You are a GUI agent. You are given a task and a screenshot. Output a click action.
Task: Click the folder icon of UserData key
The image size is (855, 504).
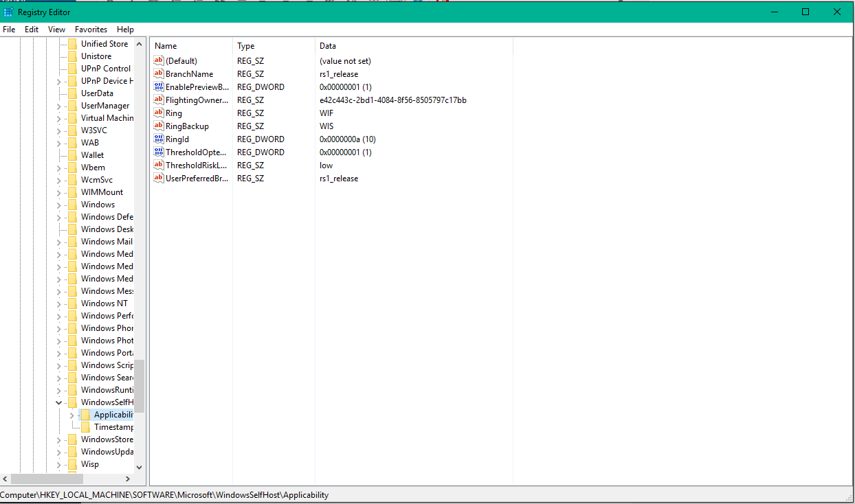[72, 93]
